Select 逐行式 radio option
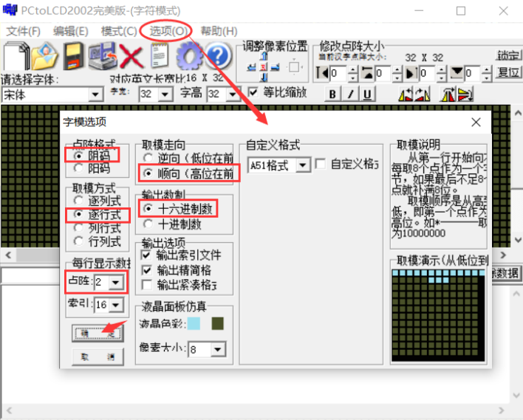The width and height of the screenshot is (523, 420). click(78, 214)
